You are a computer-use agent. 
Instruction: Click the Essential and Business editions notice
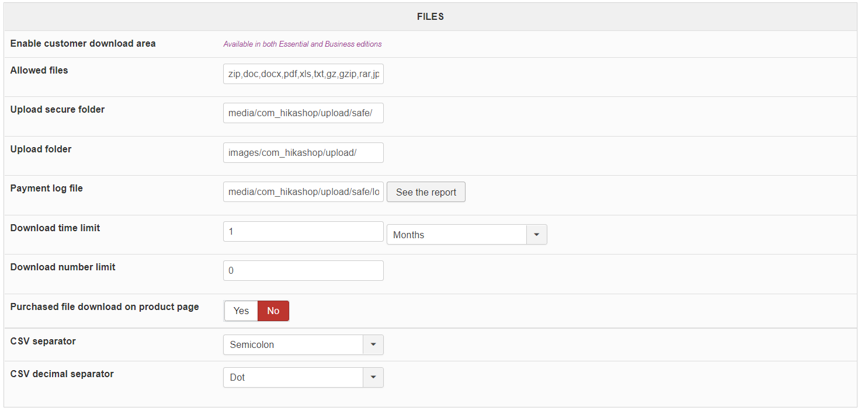[303, 44]
